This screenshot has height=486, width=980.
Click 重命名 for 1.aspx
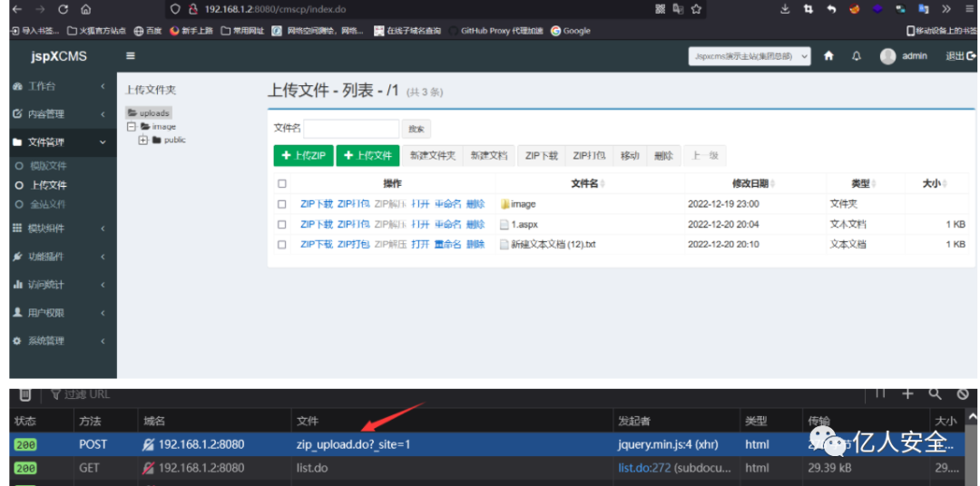click(447, 224)
